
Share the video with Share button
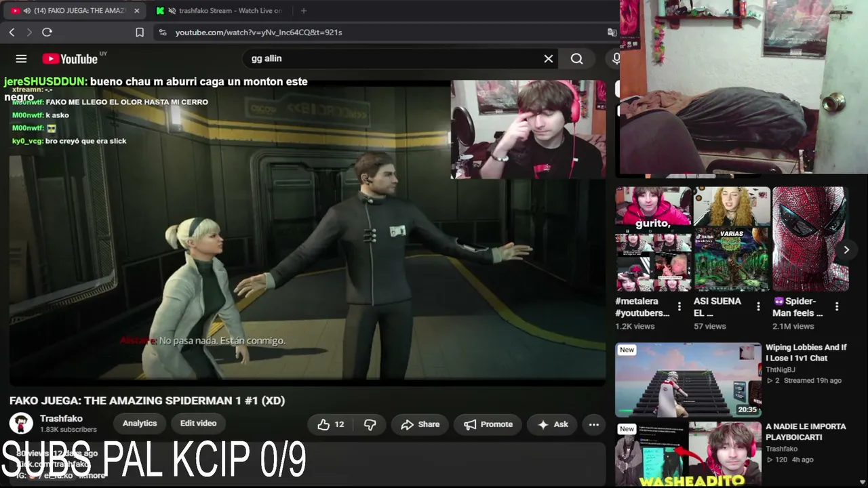coord(420,424)
